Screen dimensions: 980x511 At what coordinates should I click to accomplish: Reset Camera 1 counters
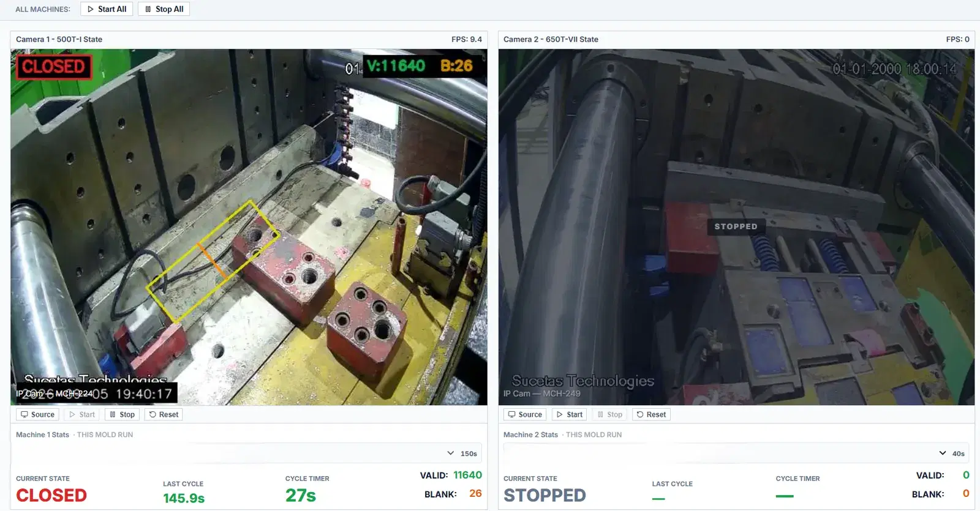click(x=164, y=414)
